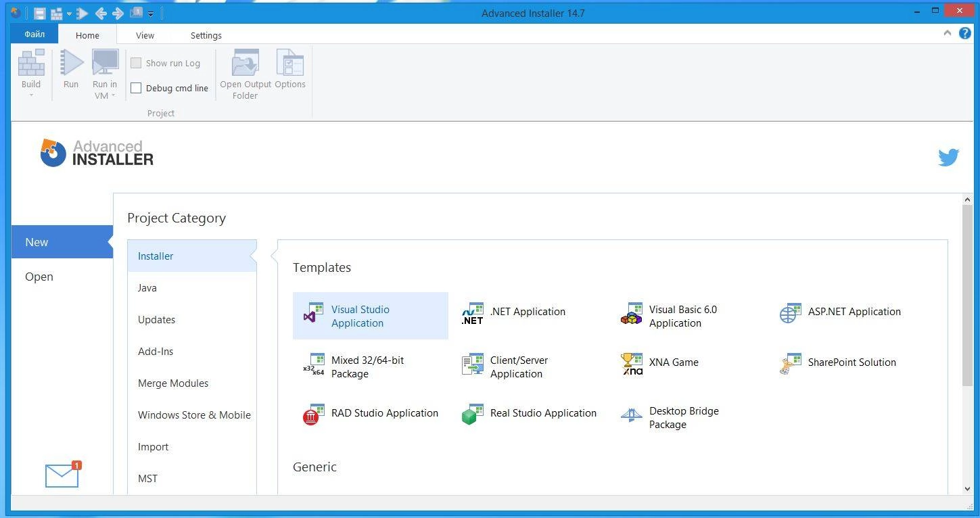
Task: Click the Build ribbon icon
Action: coord(31,64)
